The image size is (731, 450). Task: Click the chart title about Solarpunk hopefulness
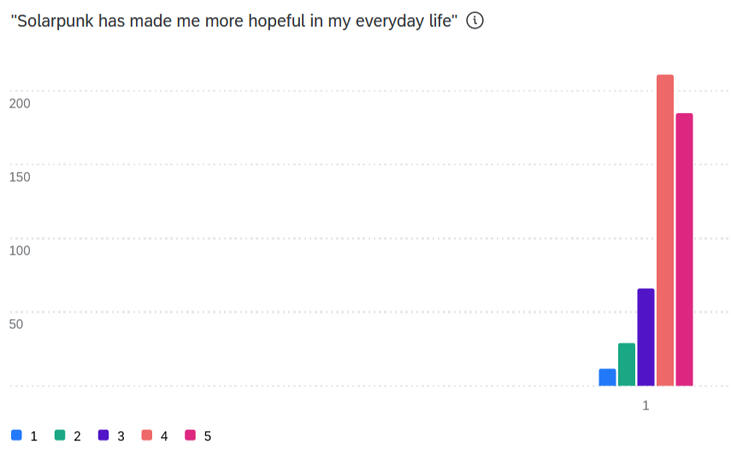[234, 21]
